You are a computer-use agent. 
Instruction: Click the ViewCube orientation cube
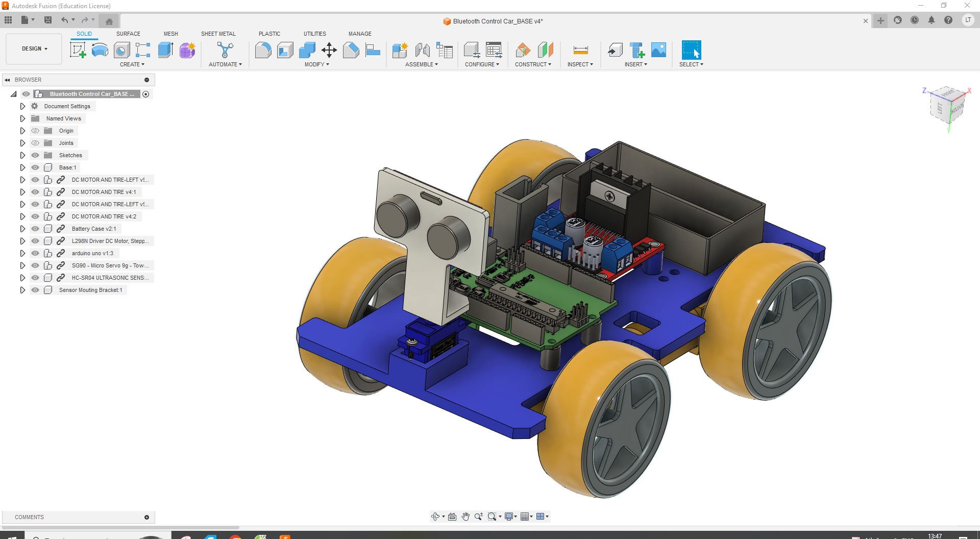pos(948,107)
